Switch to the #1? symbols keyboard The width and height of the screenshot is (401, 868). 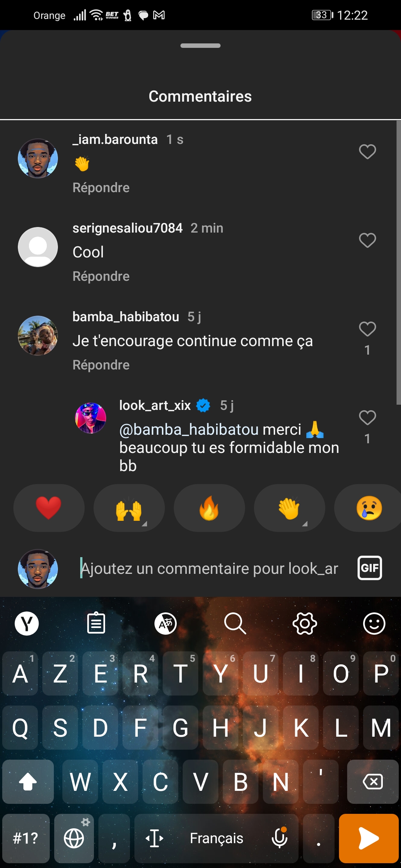(x=26, y=838)
